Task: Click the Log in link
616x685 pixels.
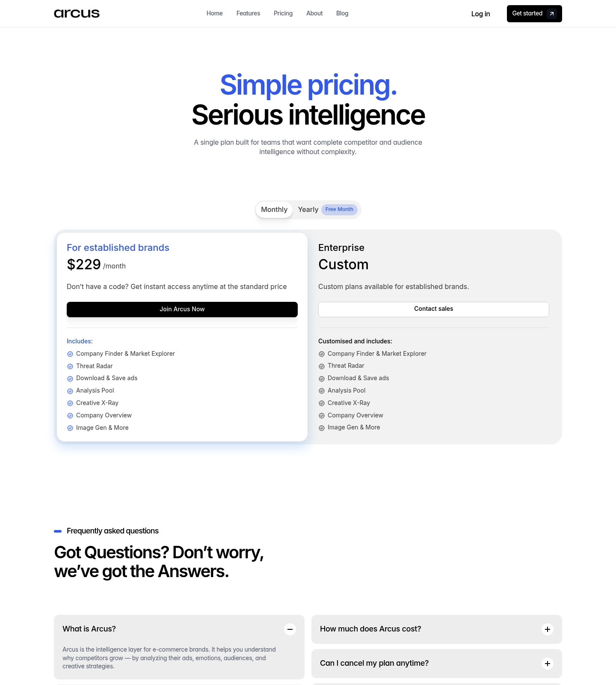Action: pos(480,14)
